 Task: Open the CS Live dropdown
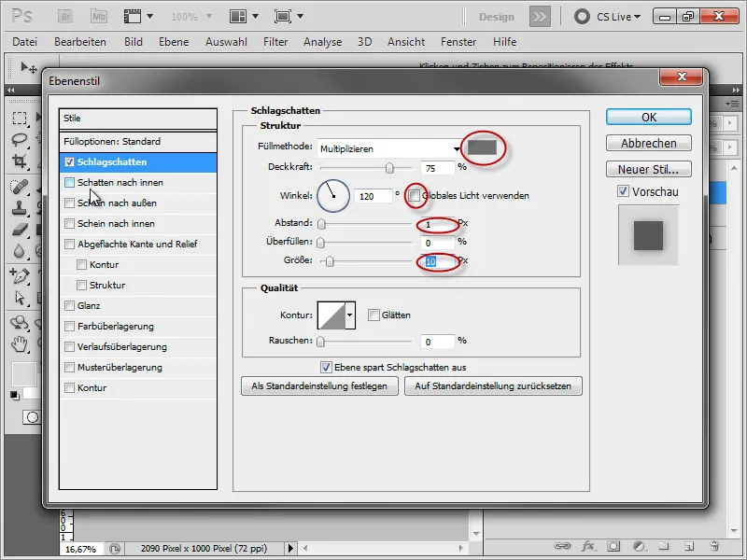coord(618,17)
